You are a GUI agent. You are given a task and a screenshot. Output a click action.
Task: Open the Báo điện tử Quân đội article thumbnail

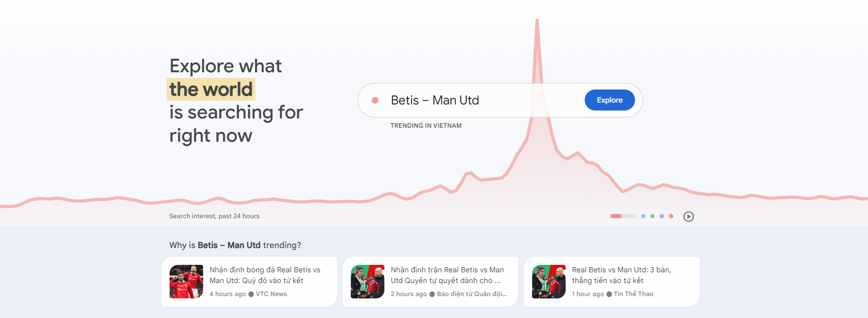pyautogui.click(x=368, y=282)
